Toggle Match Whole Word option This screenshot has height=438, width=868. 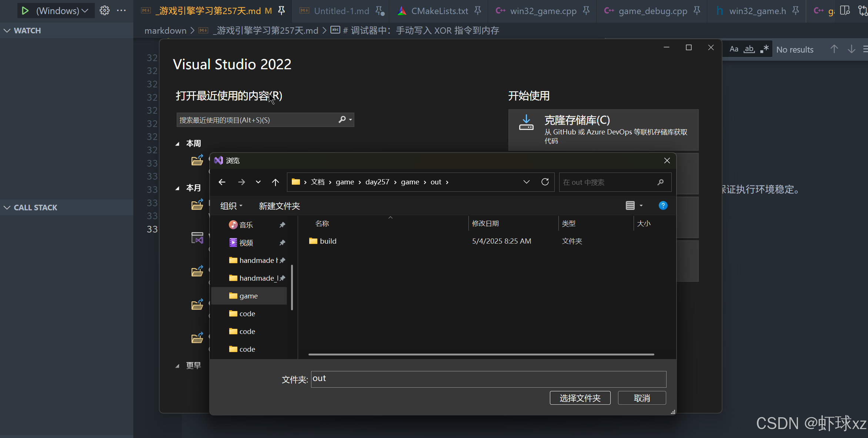749,49
